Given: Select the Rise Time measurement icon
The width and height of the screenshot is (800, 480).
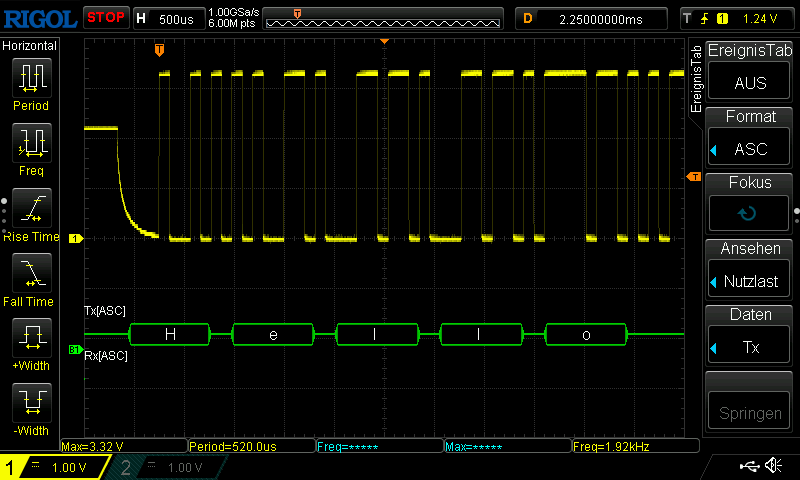Looking at the screenshot, I should (32, 208).
